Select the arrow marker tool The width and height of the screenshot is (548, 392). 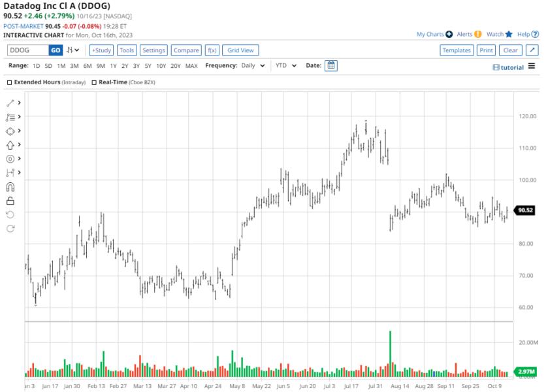point(10,145)
